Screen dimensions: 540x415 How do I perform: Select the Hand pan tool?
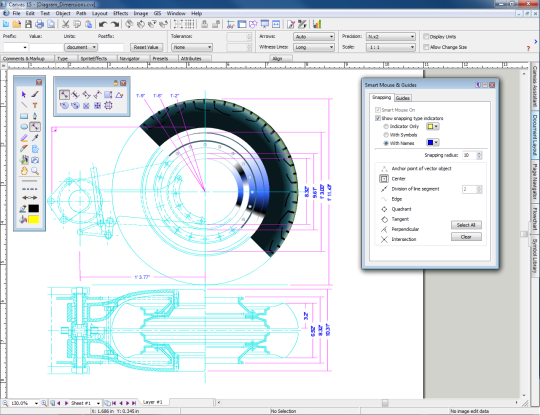pos(24,171)
